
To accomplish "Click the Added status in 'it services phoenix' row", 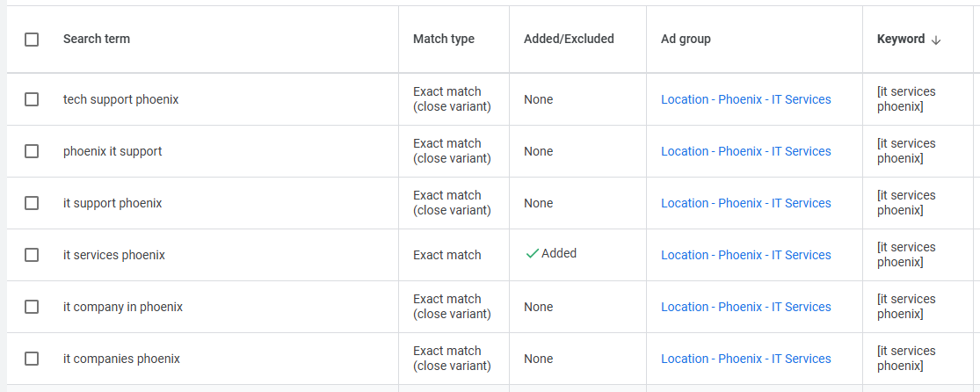I will coord(558,253).
